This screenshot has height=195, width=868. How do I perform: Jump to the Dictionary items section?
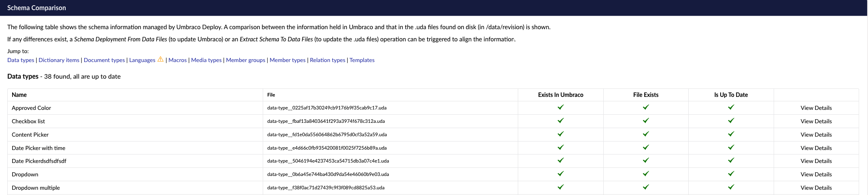tap(59, 60)
